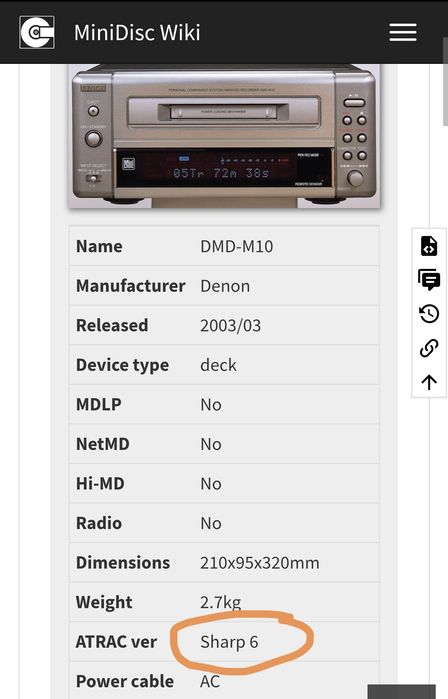448x699 pixels.
Task: View old revisions history icon
Action: click(429, 313)
